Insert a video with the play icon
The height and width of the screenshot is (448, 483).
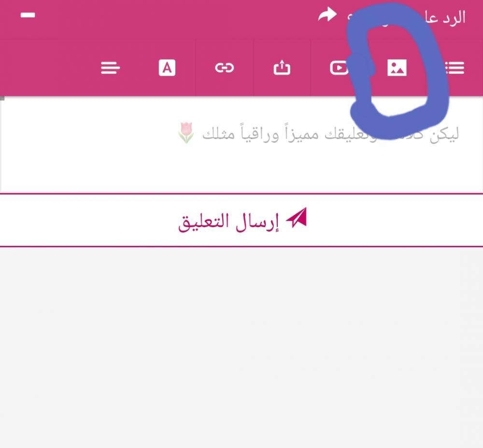[x=339, y=68]
